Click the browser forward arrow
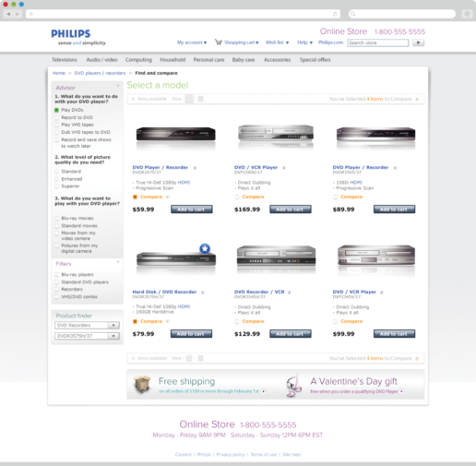476x466 pixels. [x=18, y=14]
